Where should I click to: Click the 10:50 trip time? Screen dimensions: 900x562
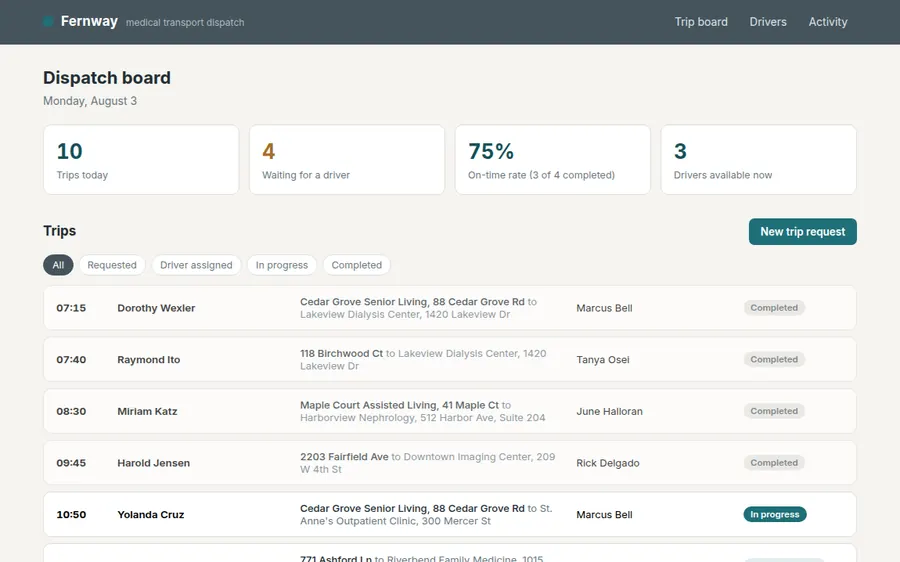(71, 514)
